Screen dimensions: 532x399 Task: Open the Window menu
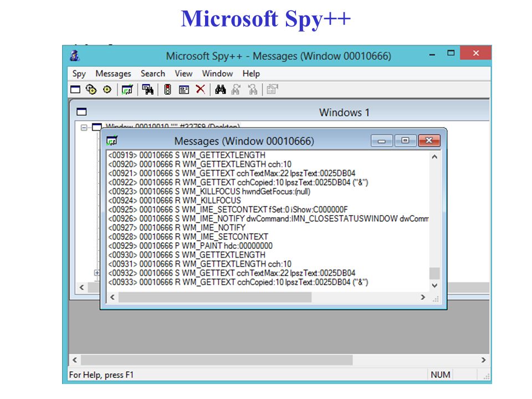coord(217,74)
